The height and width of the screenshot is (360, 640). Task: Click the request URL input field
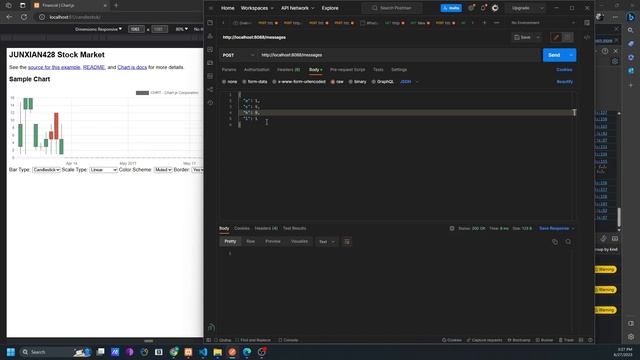(x=398, y=55)
